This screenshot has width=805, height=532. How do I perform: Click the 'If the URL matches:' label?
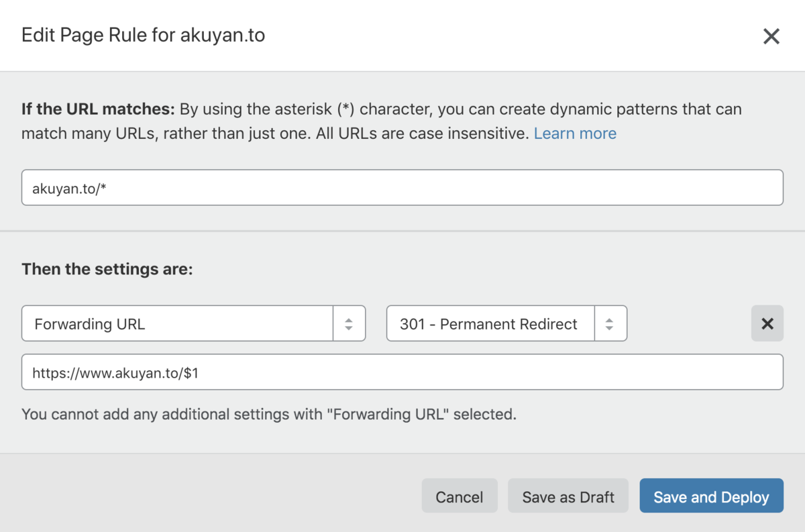point(98,109)
